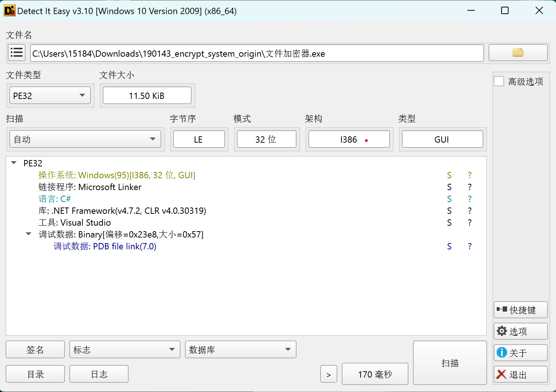Screen dimensions: 556x392
Task: Collapse the PE32 tree root
Action: coord(14,163)
